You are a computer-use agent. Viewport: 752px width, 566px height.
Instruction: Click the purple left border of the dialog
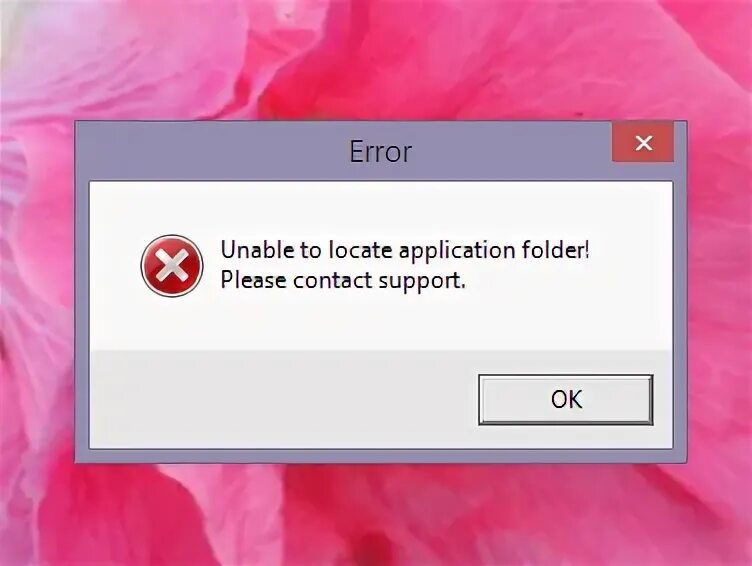click(82, 314)
